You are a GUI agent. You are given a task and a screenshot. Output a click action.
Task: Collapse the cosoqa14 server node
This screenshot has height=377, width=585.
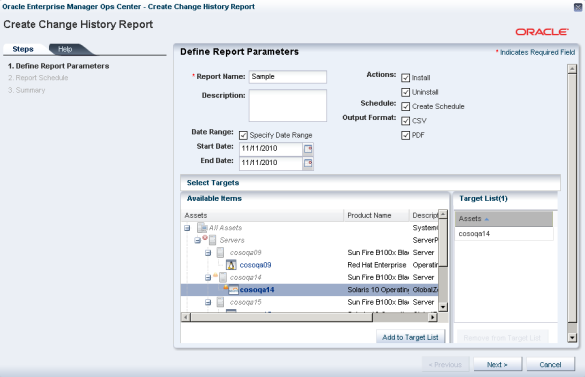[208, 277]
